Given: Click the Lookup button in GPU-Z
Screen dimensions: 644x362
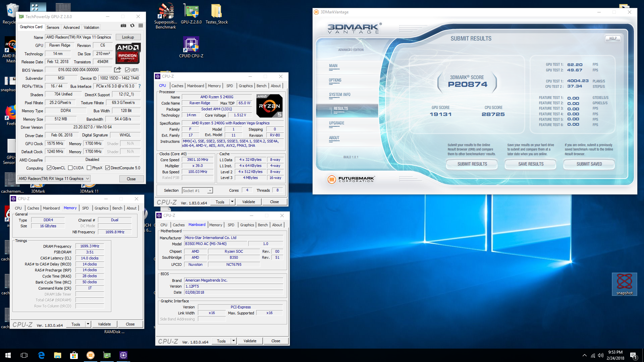Looking at the screenshot, I should coord(128,37).
